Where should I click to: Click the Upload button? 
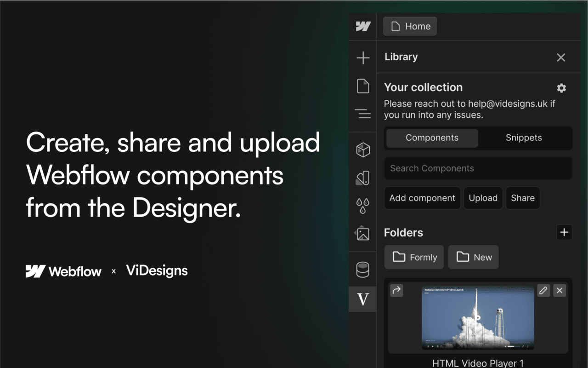coord(483,198)
